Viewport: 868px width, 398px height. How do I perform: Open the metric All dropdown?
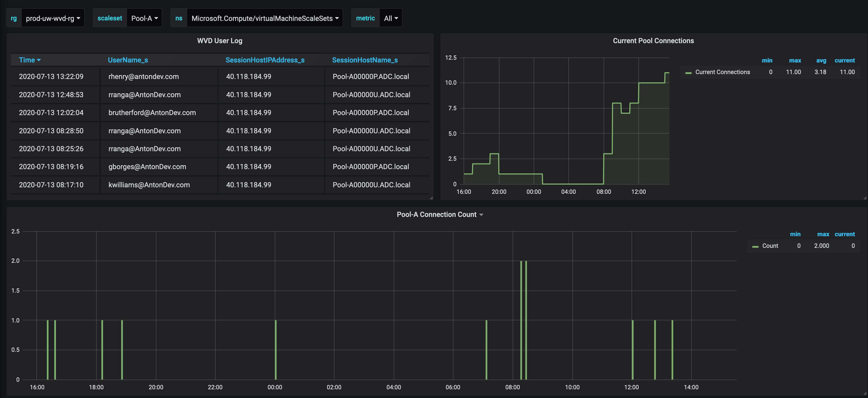[x=391, y=18]
